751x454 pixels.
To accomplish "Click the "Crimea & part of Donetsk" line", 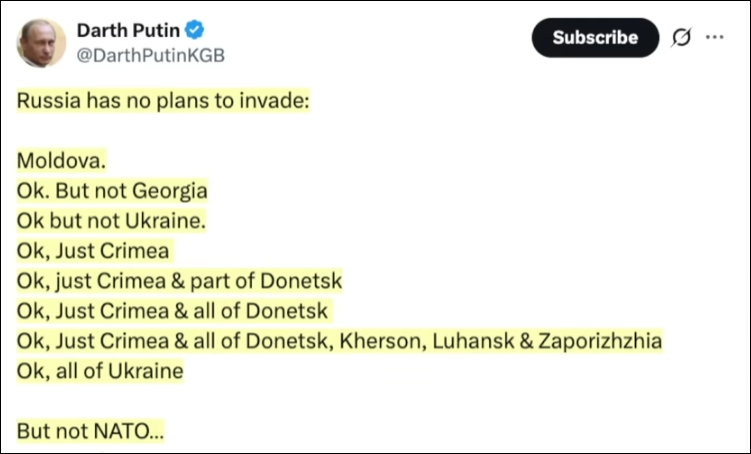I will tap(180, 281).
